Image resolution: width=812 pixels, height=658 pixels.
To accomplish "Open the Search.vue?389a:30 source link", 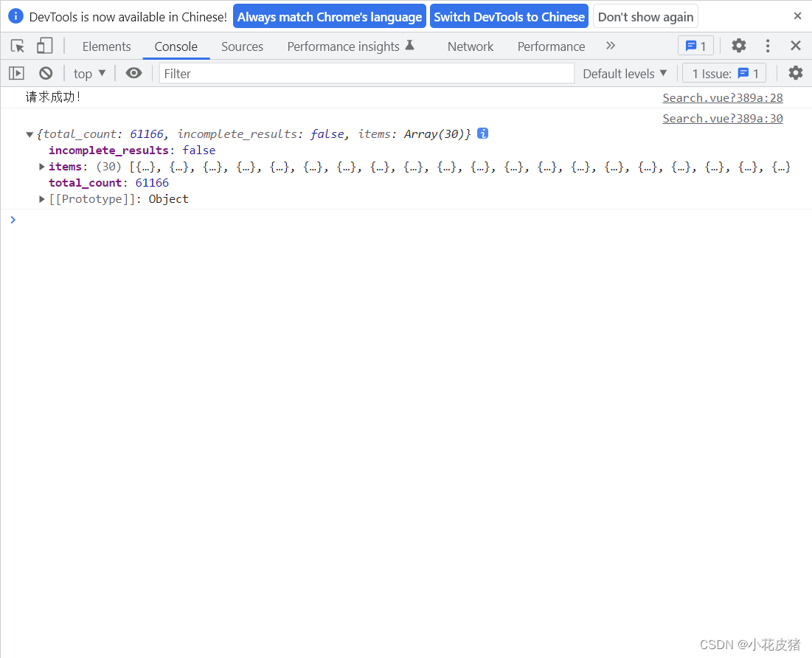I will click(x=723, y=119).
